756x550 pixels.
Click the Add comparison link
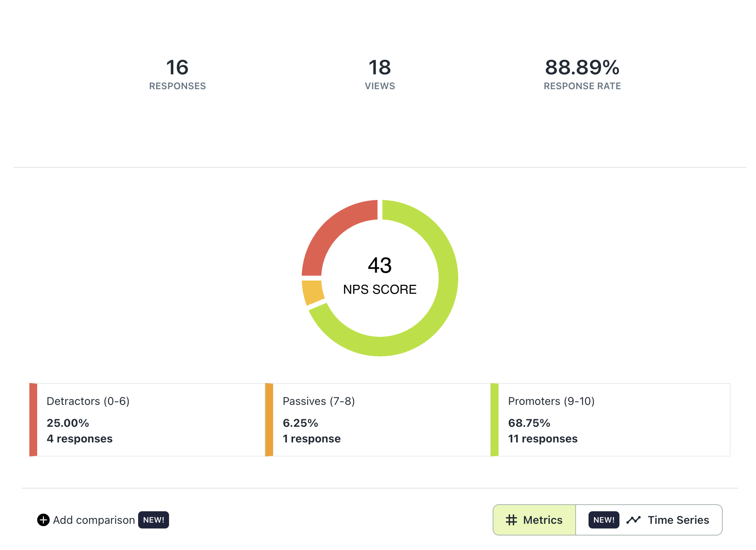pos(94,520)
